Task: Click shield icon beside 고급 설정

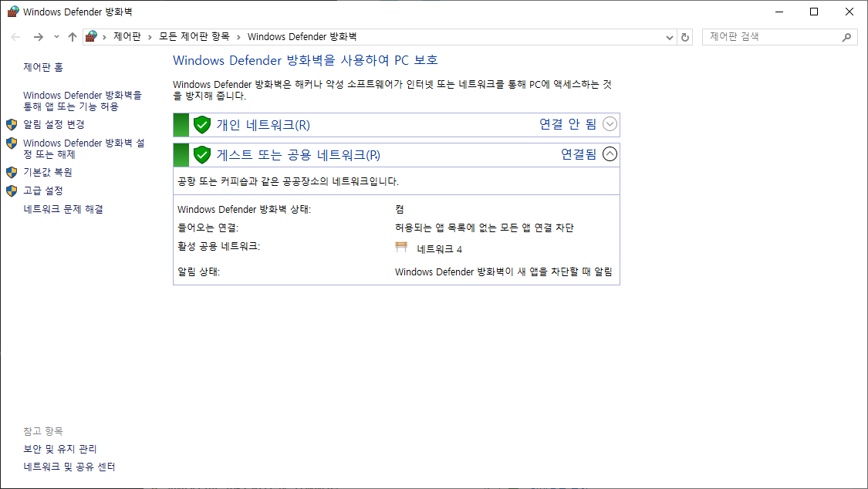Action: click(x=12, y=191)
